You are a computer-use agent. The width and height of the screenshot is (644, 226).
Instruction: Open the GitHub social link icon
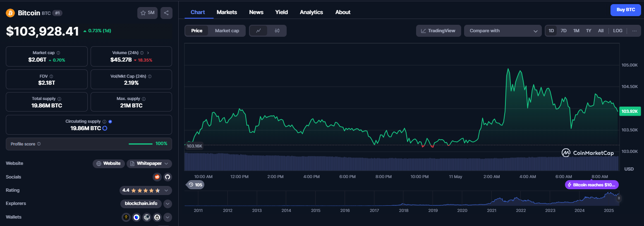(x=168, y=177)
